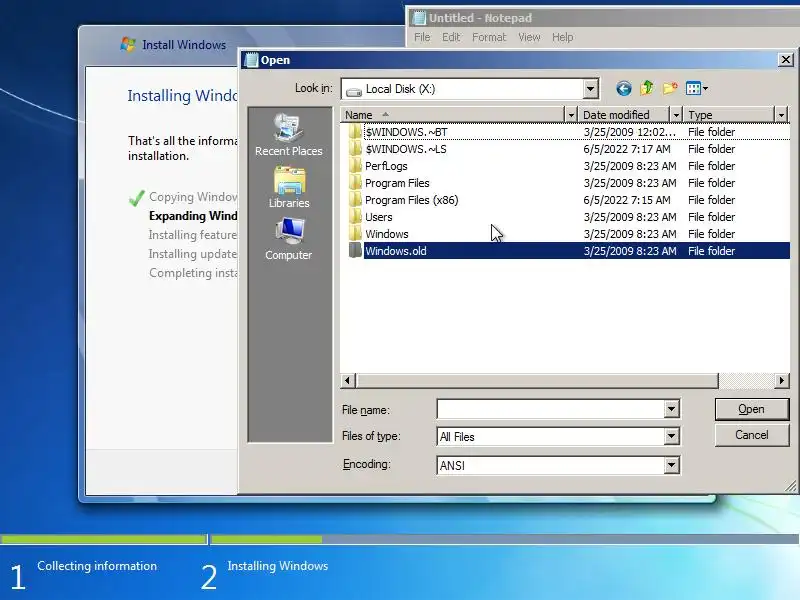Sort by the Date modified column header
This screenshot has height=600, width=800.
[624, 115]
